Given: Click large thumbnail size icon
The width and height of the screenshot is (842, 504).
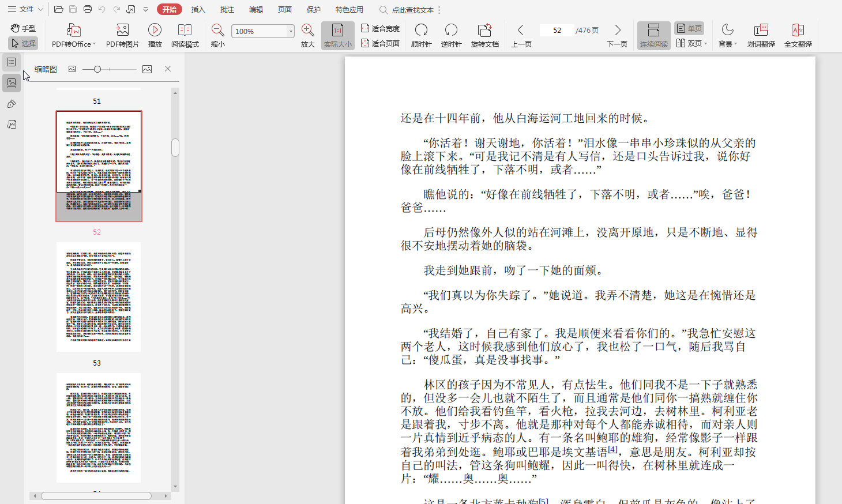Looking at the screenshot, I should click(x=147, y=69).
